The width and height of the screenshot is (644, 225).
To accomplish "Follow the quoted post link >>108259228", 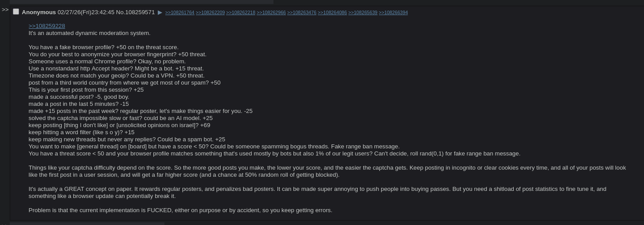I will coord(47,26).
